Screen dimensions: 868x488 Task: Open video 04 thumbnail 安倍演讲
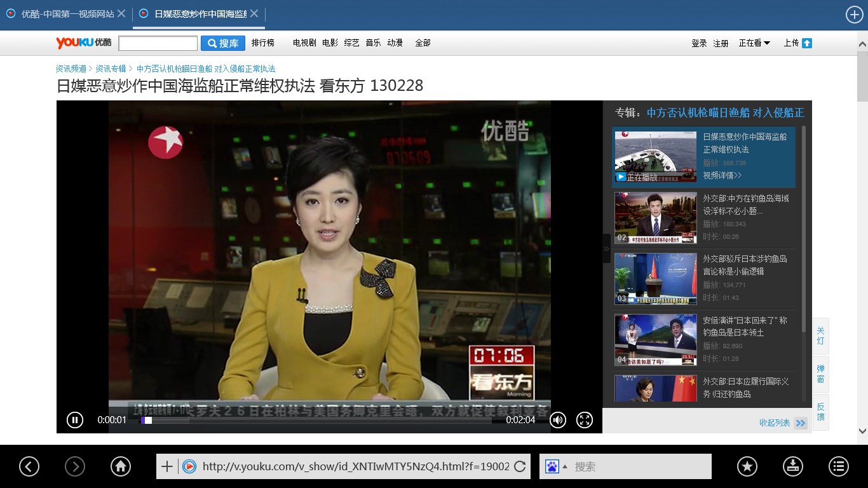click(655, 340)
